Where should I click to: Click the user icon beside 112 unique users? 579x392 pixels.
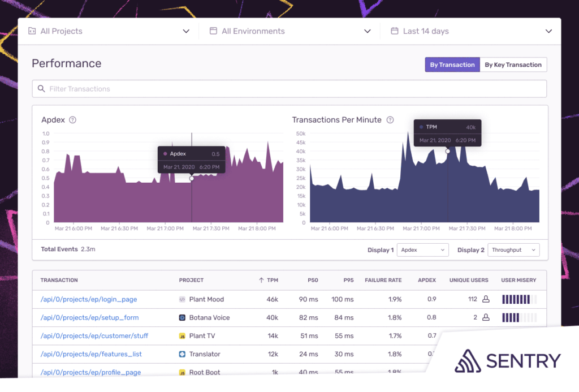[x=486, y=300]
